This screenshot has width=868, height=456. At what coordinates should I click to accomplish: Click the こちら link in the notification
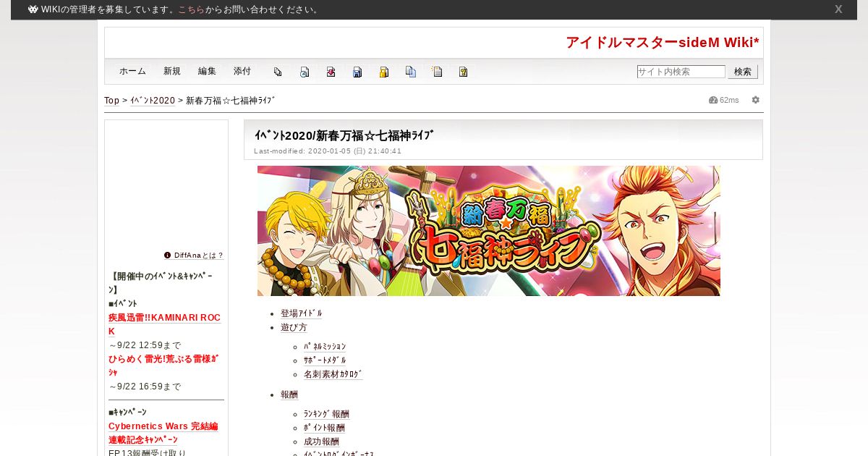point(191,9)
